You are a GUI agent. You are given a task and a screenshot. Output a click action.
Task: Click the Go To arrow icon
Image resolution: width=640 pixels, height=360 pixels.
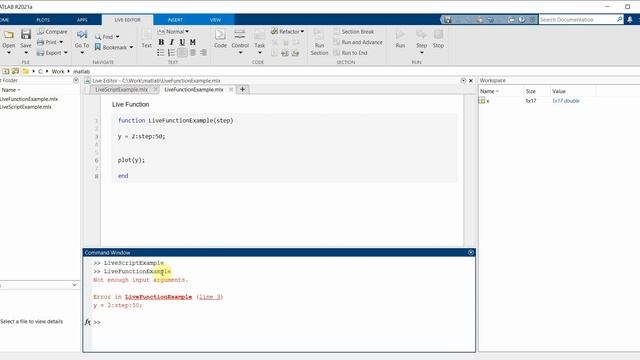point(82,35)
